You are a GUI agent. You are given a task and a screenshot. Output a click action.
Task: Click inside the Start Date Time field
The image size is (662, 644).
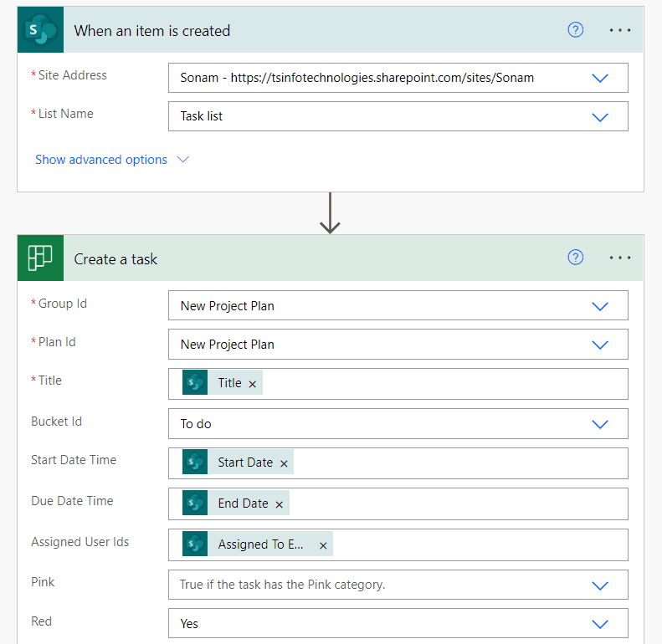pyautogui.click(x=398, y=463)
